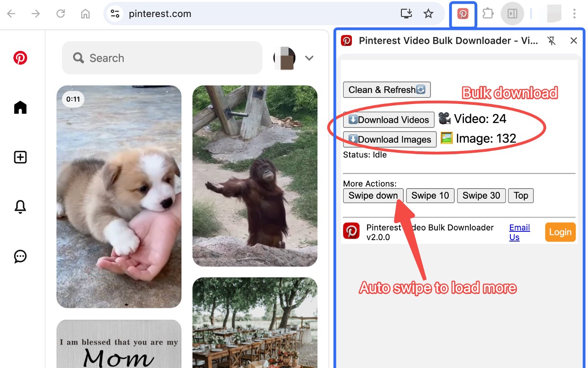Screen dimensions: 588x368
Task: Go back with the browser back arrow
Action: click(x=11, y=14)
